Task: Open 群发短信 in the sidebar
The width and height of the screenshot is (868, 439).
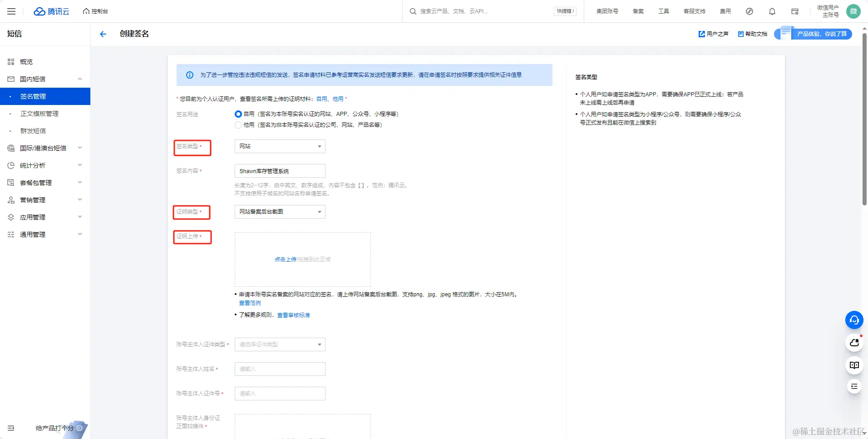Action: (x=45, y=131)
